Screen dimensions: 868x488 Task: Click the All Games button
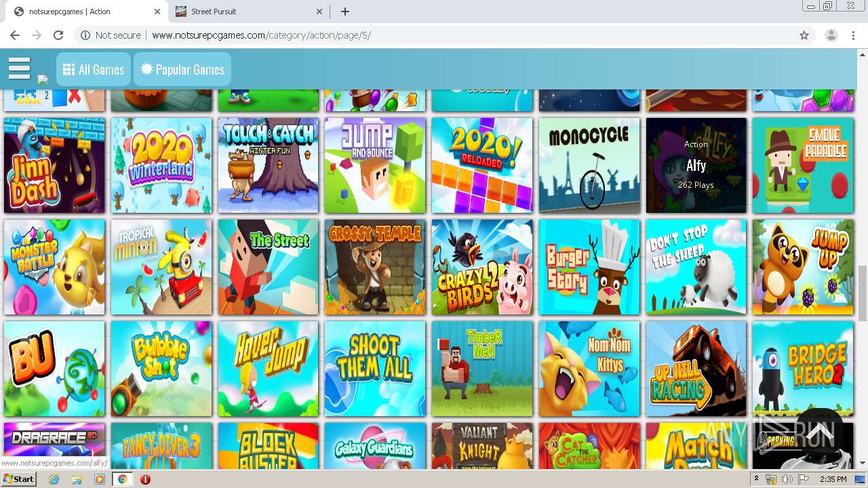tap(94, 70)
